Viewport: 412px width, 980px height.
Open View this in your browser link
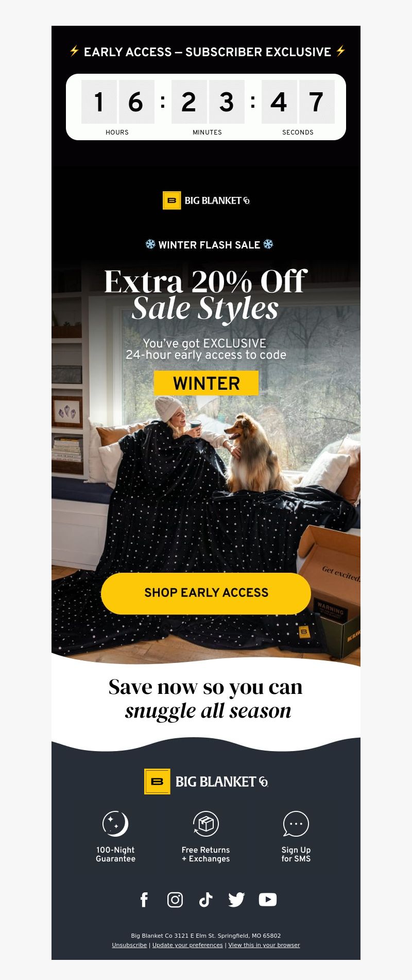[x=264, y=945]
